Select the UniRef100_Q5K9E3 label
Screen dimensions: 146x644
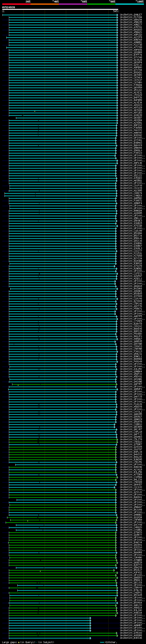[131, 221]
